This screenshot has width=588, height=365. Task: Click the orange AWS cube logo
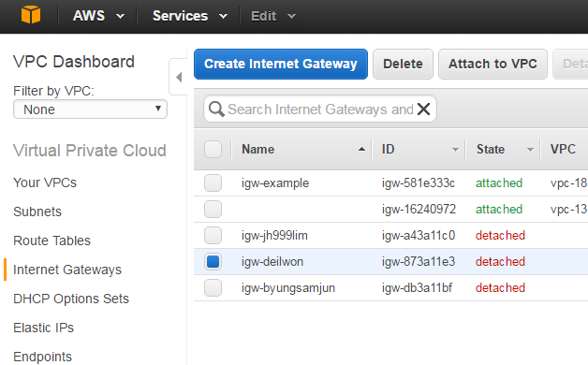point(31,15)
